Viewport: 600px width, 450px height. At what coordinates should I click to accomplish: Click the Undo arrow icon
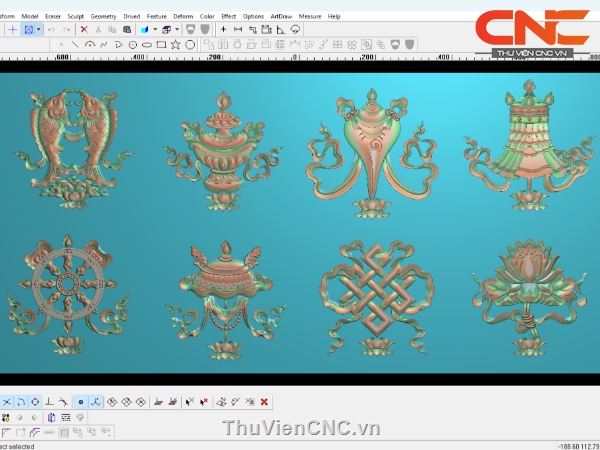coord(52,29)
